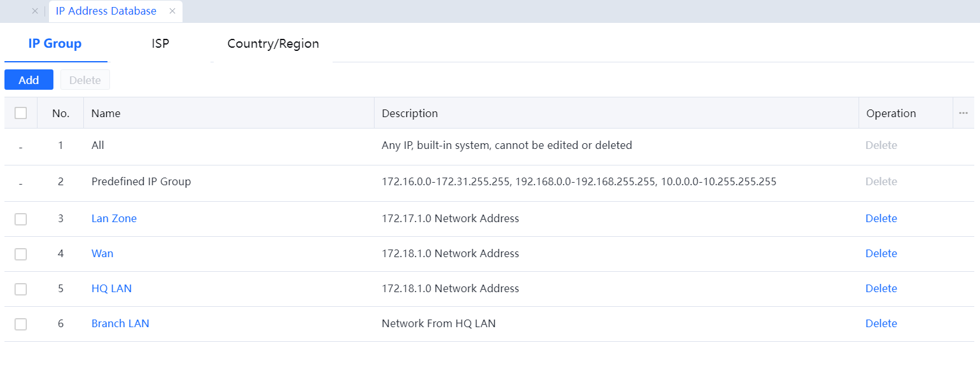Open the Country/Region tab
The height and width of the screenshot is (366, 980).
[x=273, y=43]
